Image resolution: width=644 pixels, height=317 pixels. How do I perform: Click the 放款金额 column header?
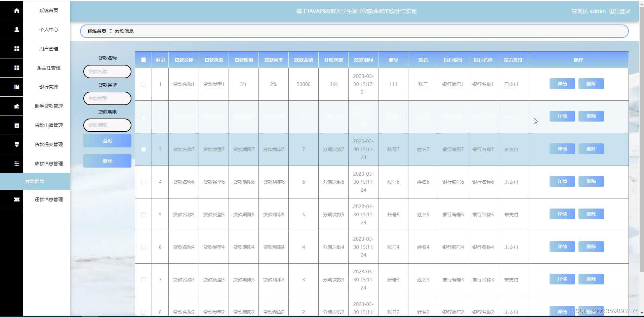(304, 60)
